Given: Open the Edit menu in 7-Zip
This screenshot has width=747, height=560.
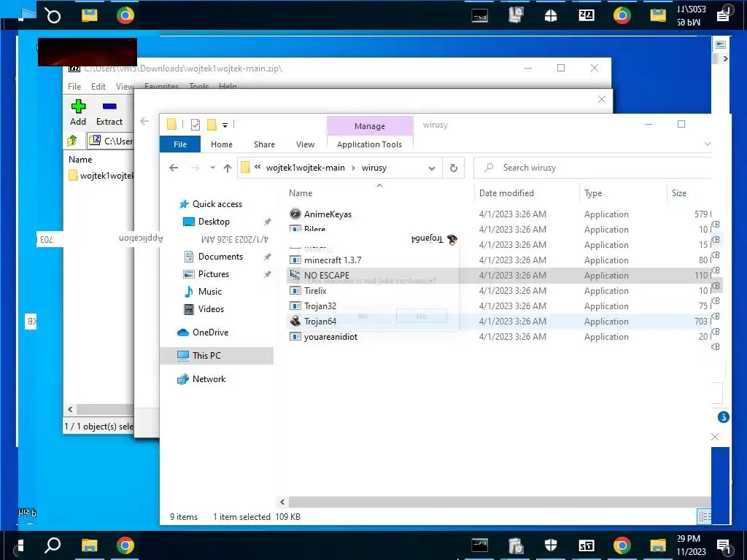Looking at the screenshot, I should click(98, 87).
